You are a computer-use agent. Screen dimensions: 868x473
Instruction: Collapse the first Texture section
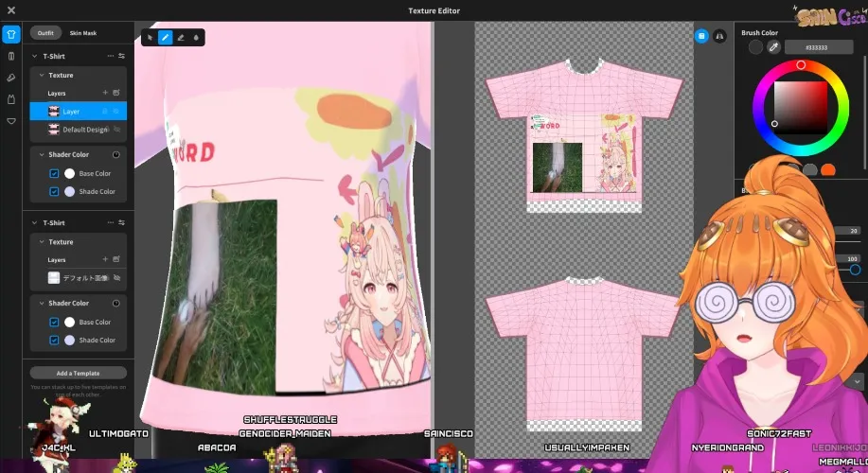[42, 76]
